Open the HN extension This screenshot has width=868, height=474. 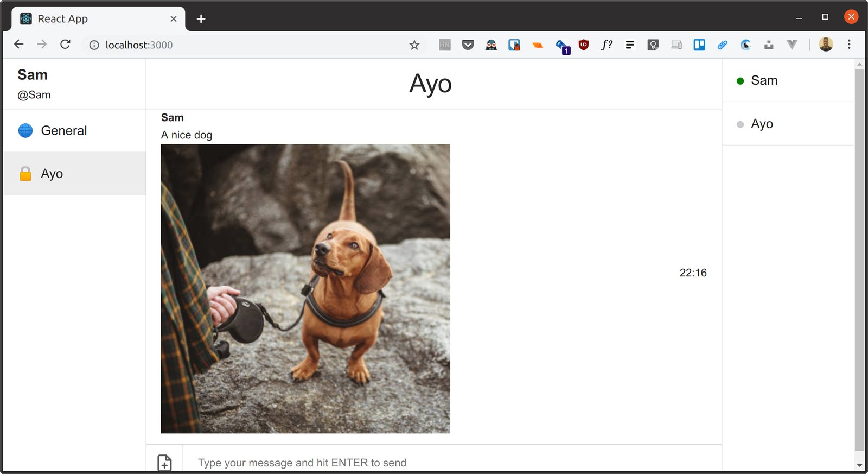tap(445, 45)
